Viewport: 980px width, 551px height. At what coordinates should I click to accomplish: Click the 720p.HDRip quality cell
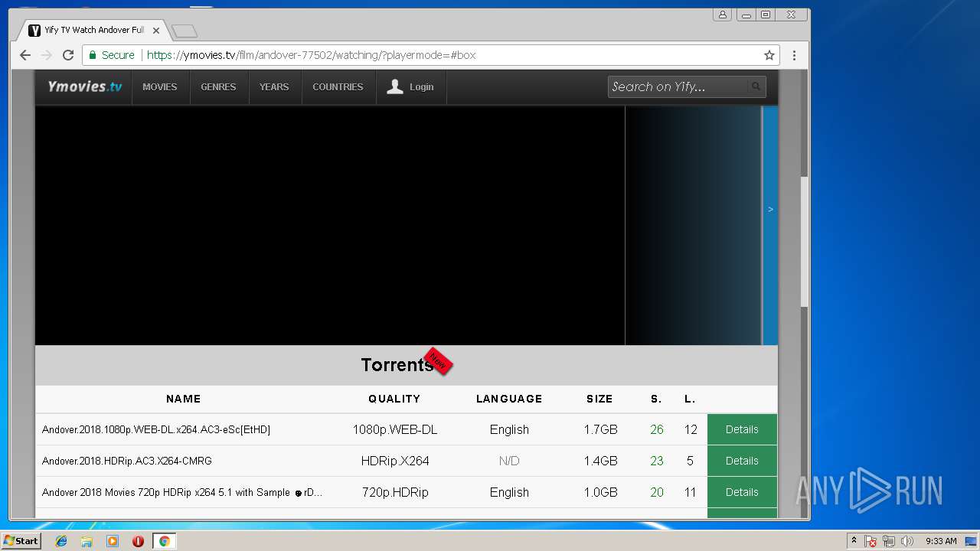tap(395, 492)
